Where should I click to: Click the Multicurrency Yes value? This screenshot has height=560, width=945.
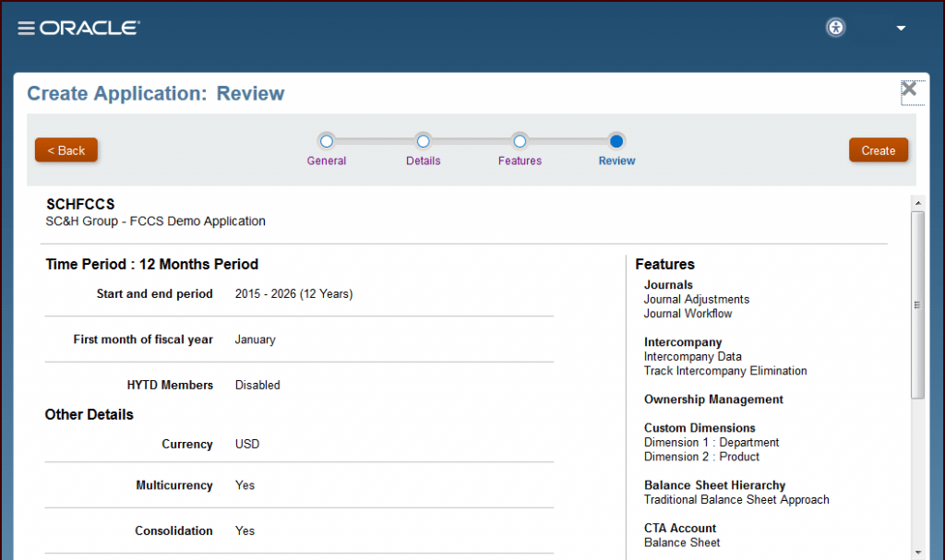click(245, 485)
